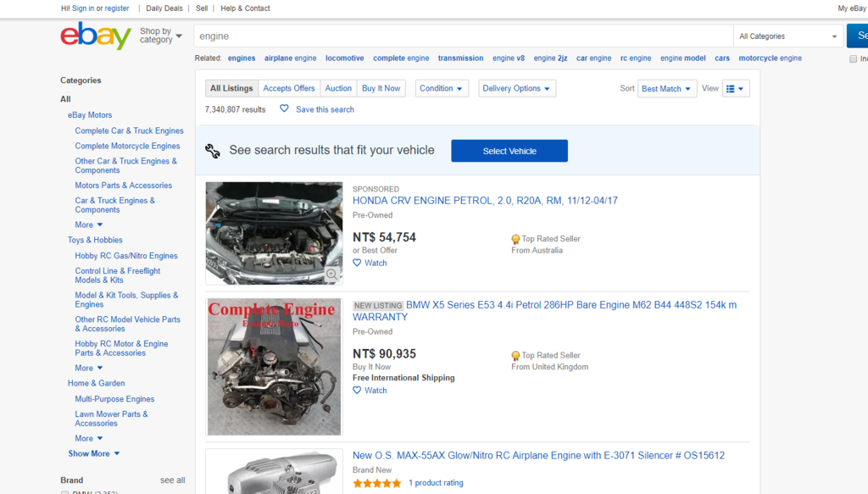Screen dimensions: 868x494
Task: Open the All Categories dropdown
Action: (787, 36)
